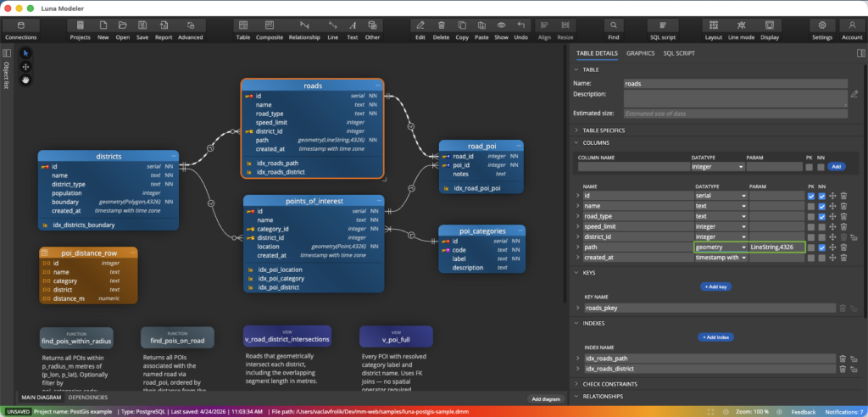Screen dimensions: 868x417
Task: Uncheck NN for the path column
Action: tap(821, 247)
